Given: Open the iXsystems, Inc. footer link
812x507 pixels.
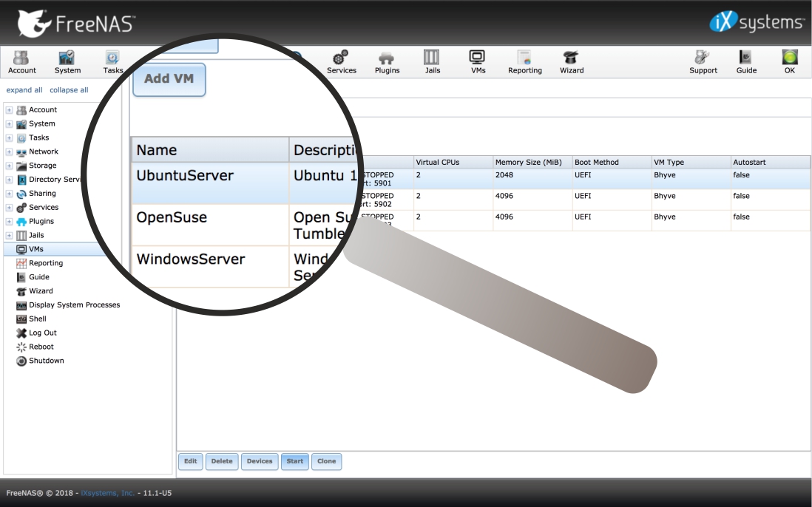Looking at the screenshot, I should (108, 493).
